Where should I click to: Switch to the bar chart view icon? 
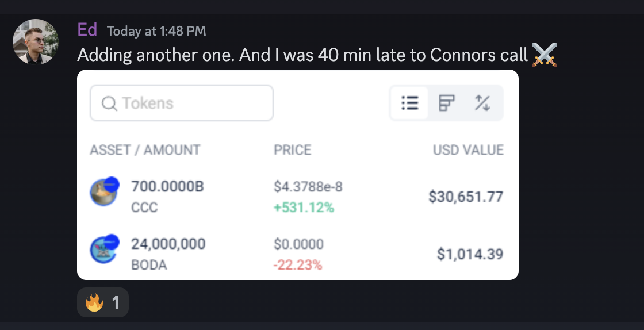447,103
